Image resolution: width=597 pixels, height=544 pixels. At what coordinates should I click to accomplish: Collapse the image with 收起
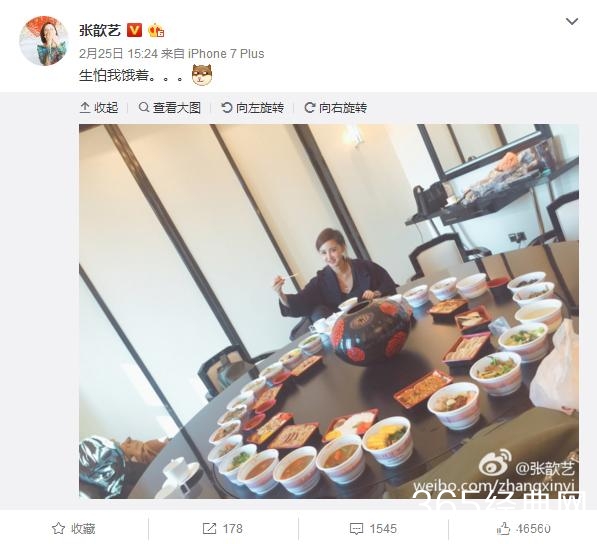coord(99,108)
